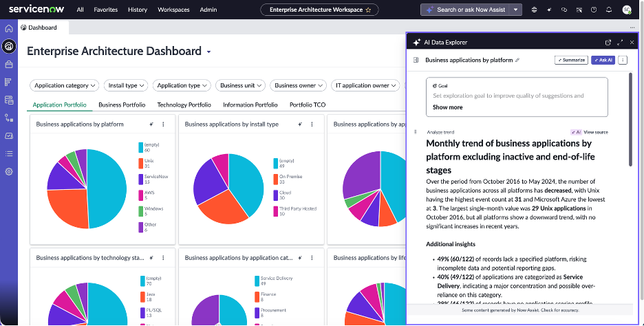The height and width of the screenshot is (326, 644).
Task: Open the Admin menu
Action: [208, 10]
